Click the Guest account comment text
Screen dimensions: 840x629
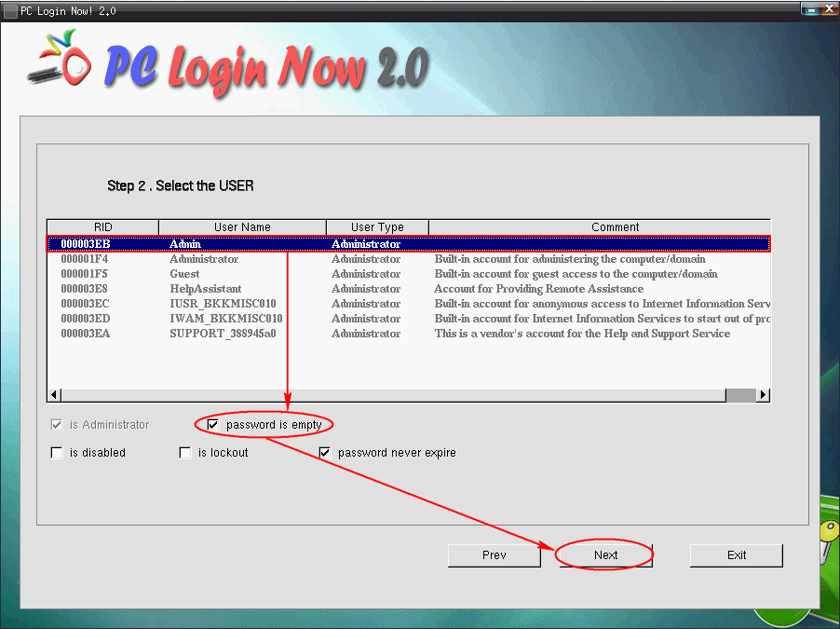[576, 274]
